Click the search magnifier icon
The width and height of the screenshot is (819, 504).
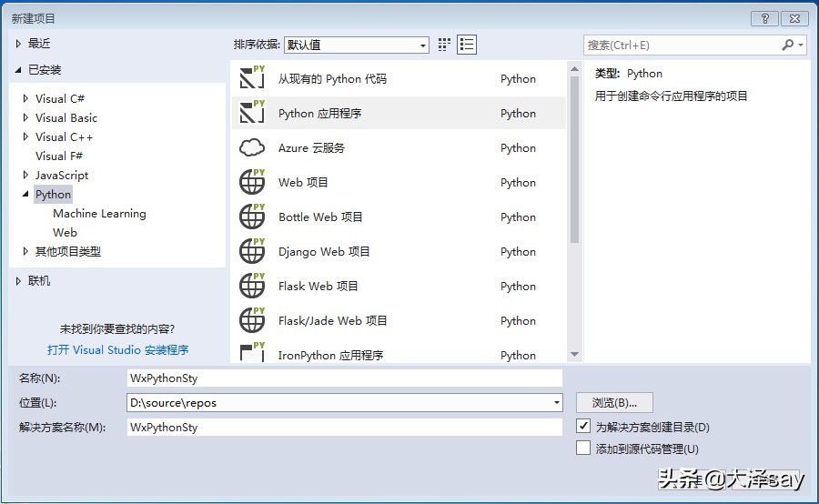(x=788, y=45)
